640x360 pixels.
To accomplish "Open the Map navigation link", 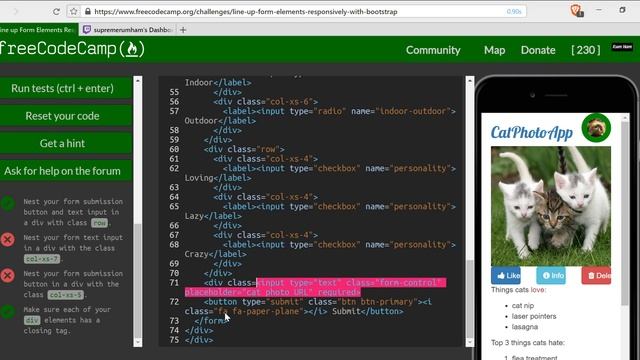I will point(495,50).
